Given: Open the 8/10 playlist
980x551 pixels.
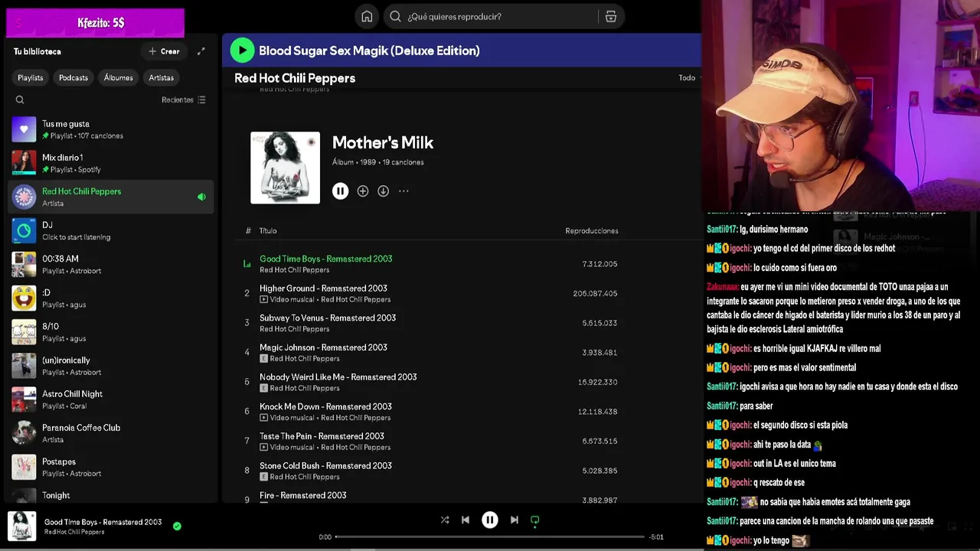Looking at the screenshot, I should [111, 331].
